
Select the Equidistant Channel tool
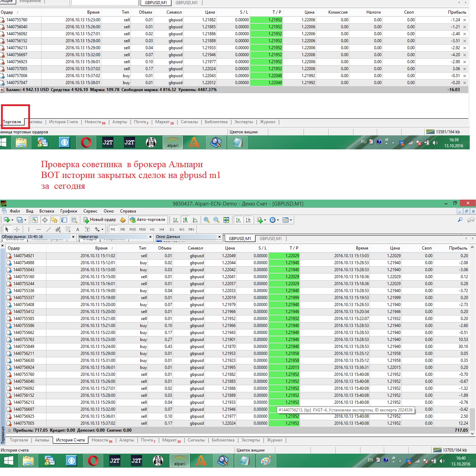[x=58, y=229]
